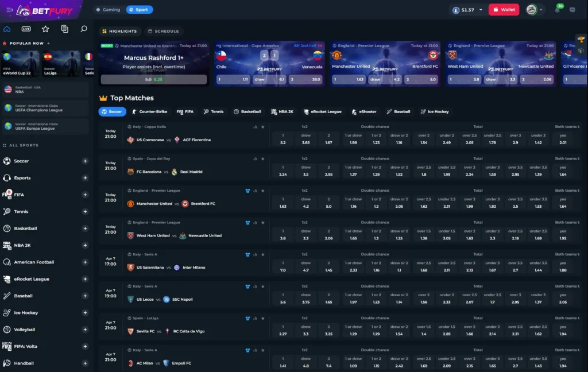Select the Sport mode button
The image size is (588, 372).
(x=139, y=9)
